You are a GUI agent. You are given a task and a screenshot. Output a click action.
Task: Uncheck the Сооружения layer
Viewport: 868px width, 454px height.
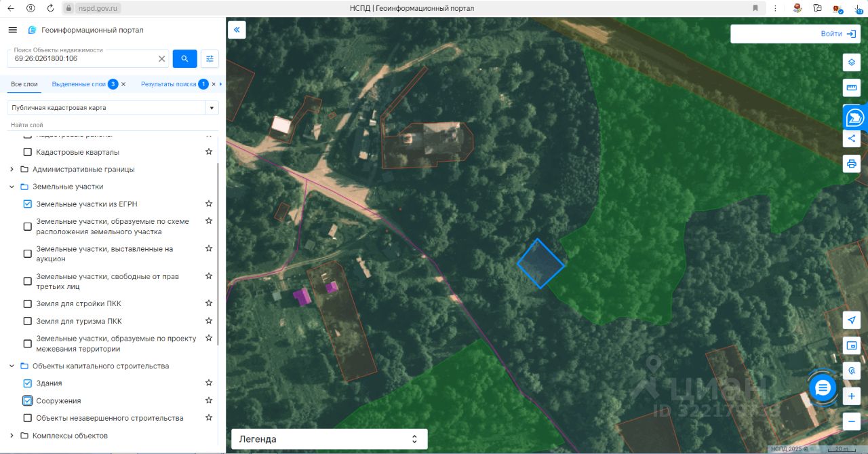pos(28,400)
